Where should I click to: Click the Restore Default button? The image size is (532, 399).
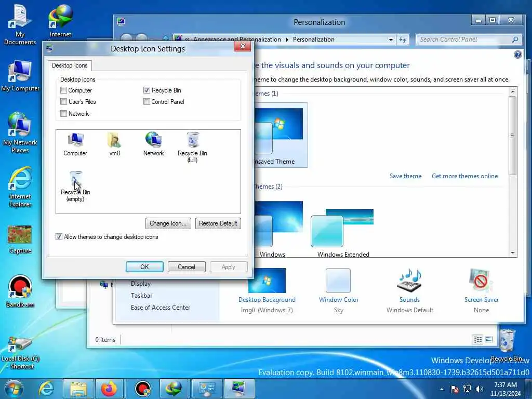(218, 223)
